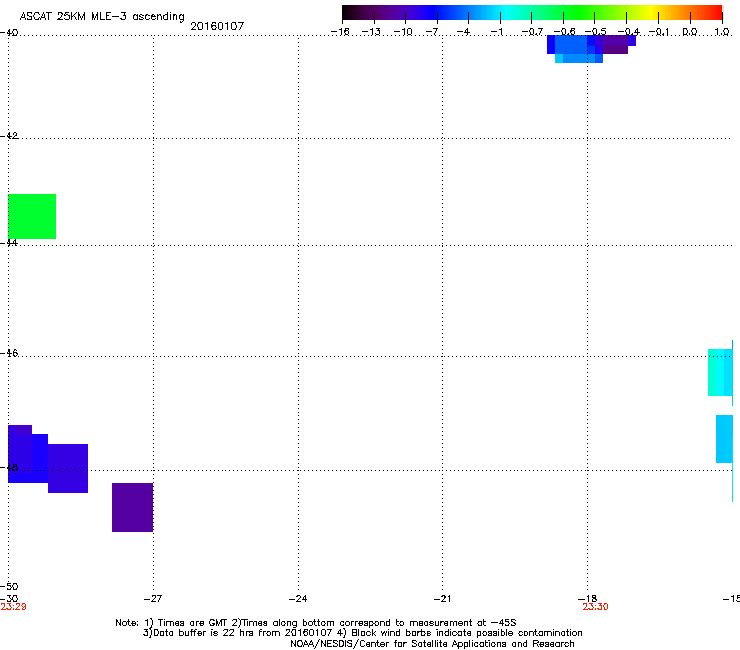740x650 pixels.
Task: Click the note line starting 'Note: 1) Times are GMT'
Action: point(316,623)
